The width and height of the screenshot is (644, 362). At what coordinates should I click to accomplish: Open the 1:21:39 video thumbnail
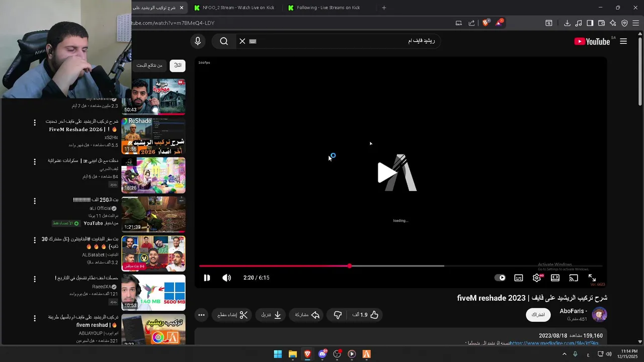point(153,214)
